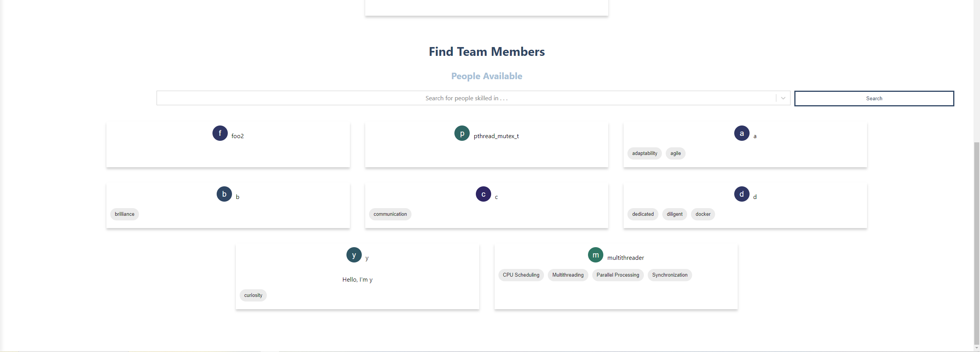
Task: Click y's avatar icon
Action: (354, 255)
